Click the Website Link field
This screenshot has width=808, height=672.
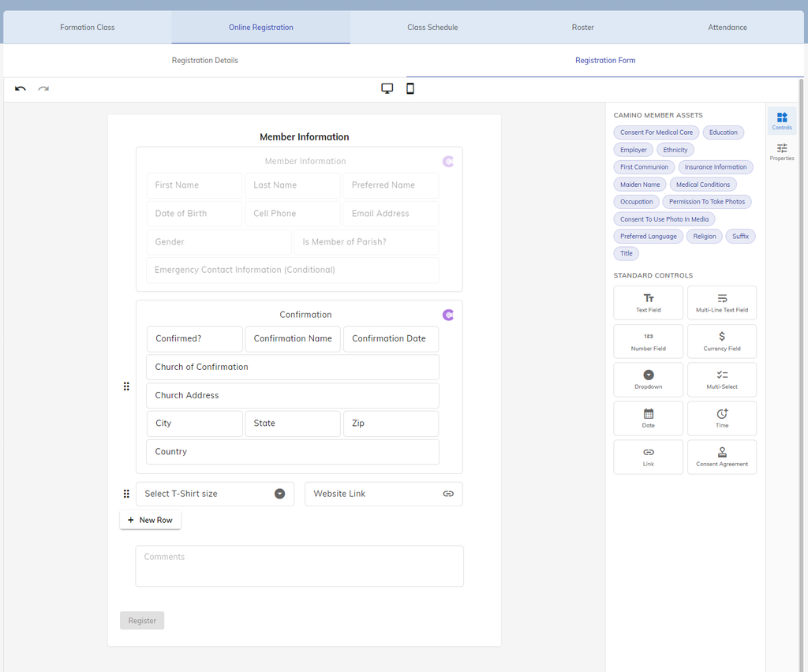tap(383, 494)
